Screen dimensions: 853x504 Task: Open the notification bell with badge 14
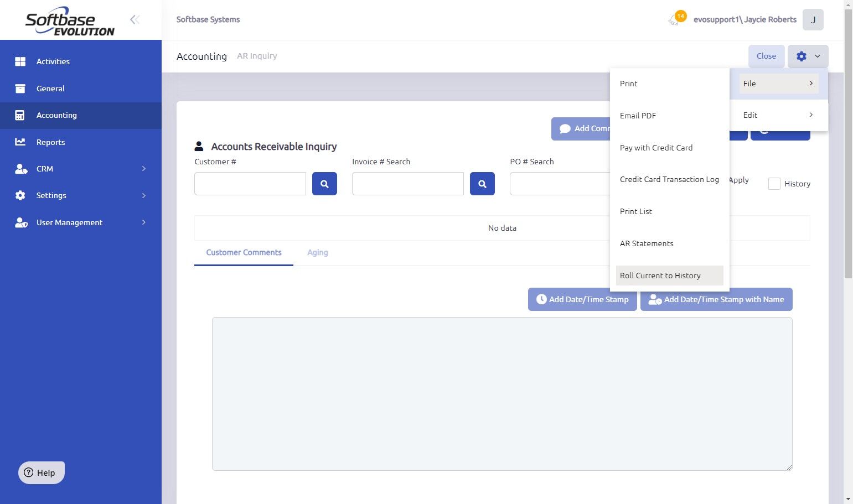(675, 19)
